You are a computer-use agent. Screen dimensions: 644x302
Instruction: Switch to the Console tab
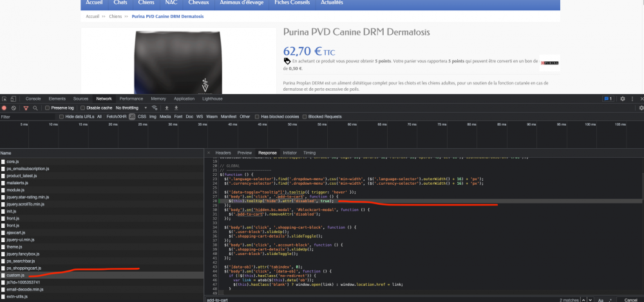coord(33,99)
